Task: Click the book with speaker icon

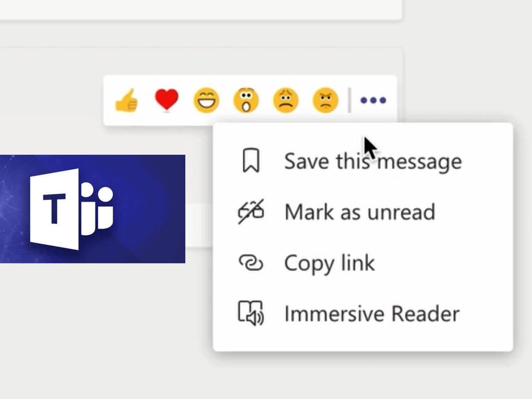Action: (x=251, y=313)
